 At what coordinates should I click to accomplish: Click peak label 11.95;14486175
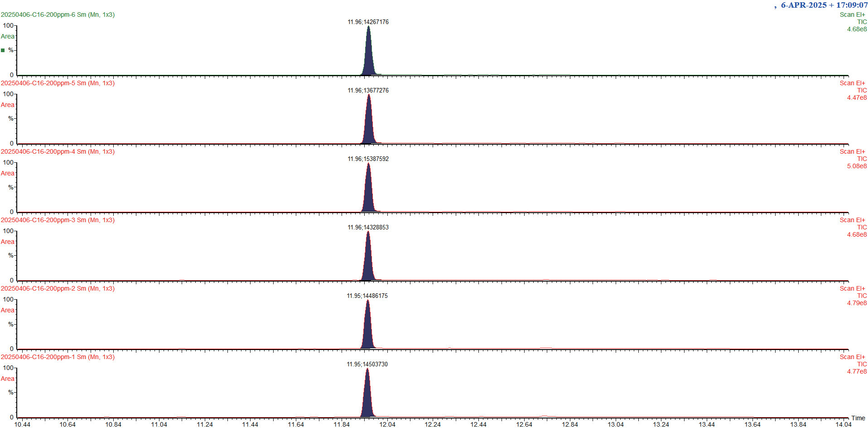pos(367,296)
